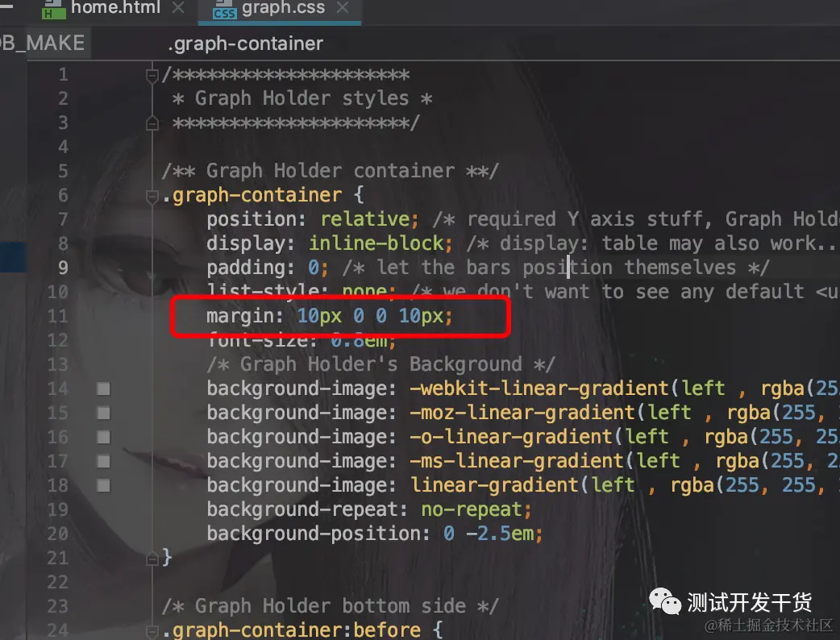Close the graph.css tab
This screenshot has width=840, height=640.
point(343,7)
